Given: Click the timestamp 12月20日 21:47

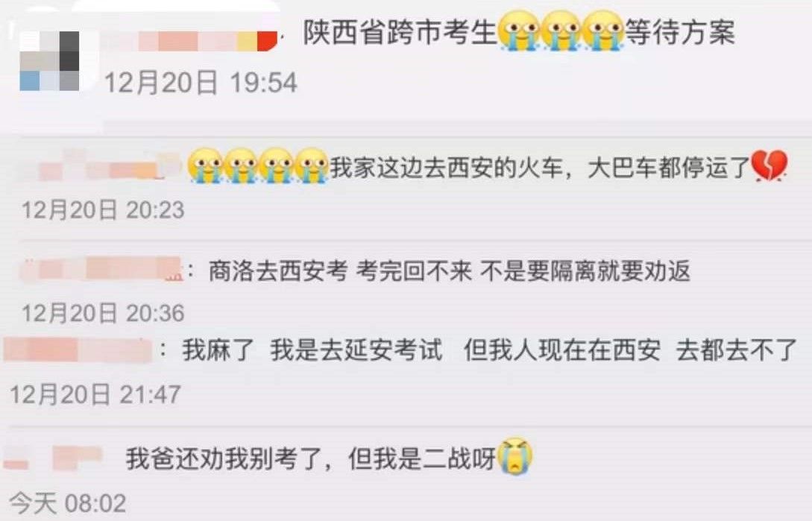Looking at the screenshot, I should click(x=95, y=394).
